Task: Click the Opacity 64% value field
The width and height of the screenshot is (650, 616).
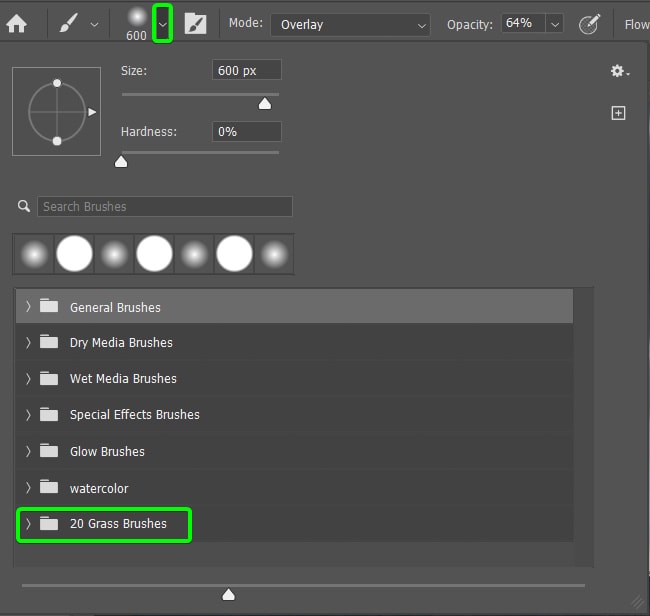Action: (x=523, y=23)
